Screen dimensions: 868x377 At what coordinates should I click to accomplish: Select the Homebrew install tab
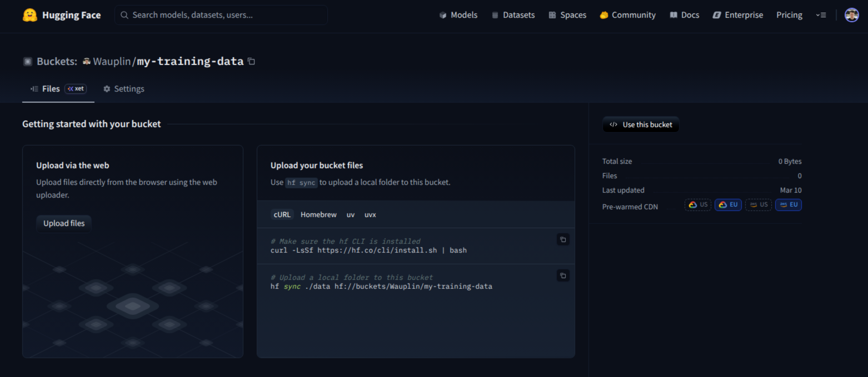[318, 215]
